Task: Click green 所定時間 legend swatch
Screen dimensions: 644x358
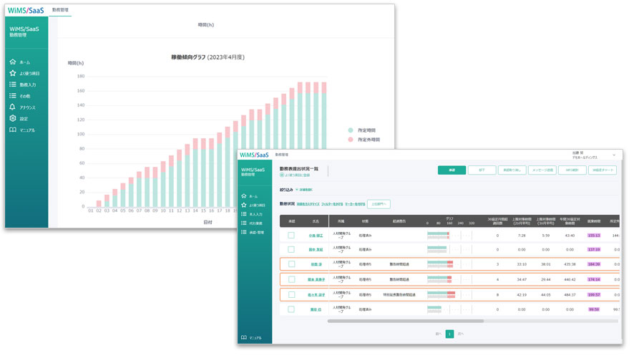Action: pyautogui.click(x=351, y=130)
